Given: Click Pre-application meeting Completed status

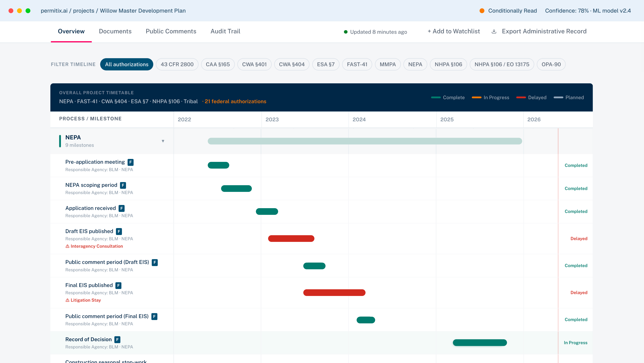Looking at the screenshot, I should pyautogui.click(x=576, y=165).
